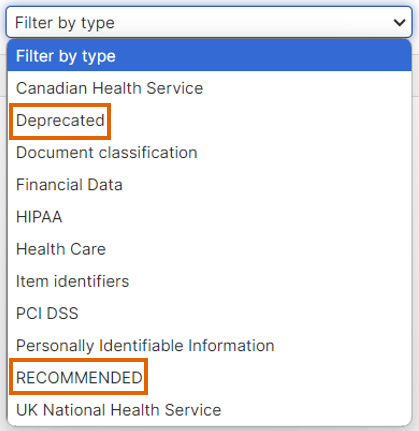Collapse the dropdown via its down arrow
The width and height of the screenshot is (419, 431).
coord(399,23)
